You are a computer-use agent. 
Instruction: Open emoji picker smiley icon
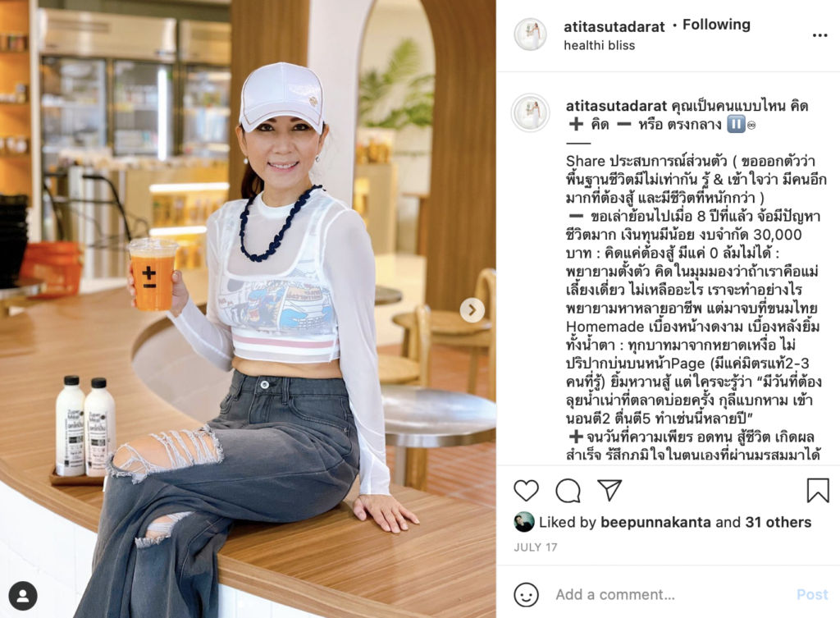526,595
